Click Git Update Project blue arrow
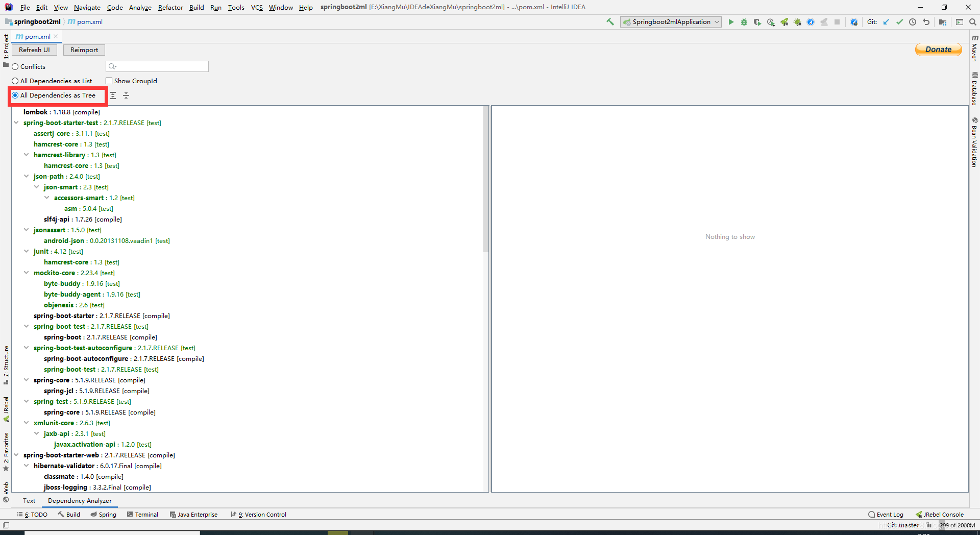 pyautogui.click(x=886, y=22)
